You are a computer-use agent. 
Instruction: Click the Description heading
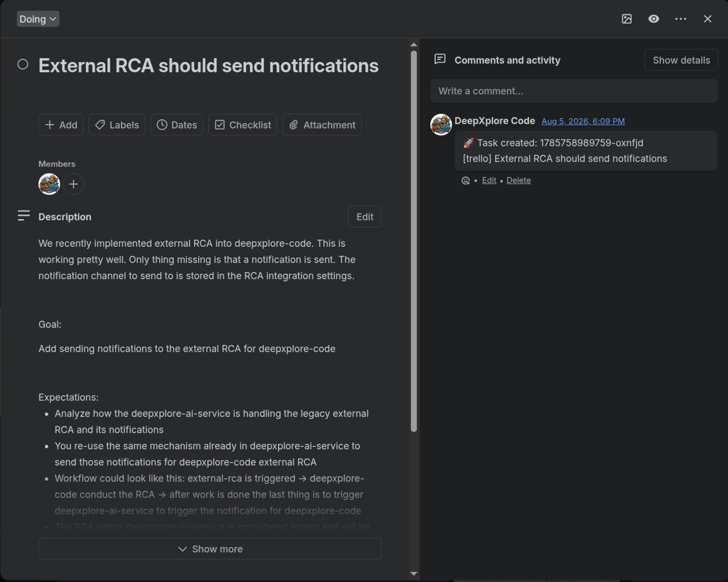tap(65, 216)
